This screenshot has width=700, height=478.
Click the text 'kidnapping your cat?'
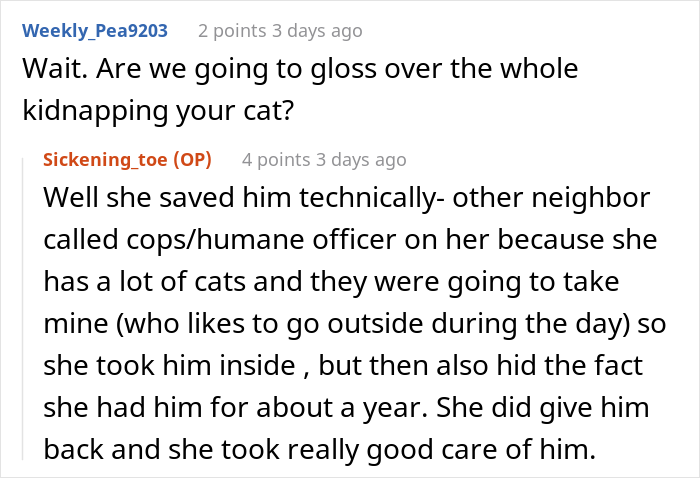pyautogui.click(x=158, y=108)
